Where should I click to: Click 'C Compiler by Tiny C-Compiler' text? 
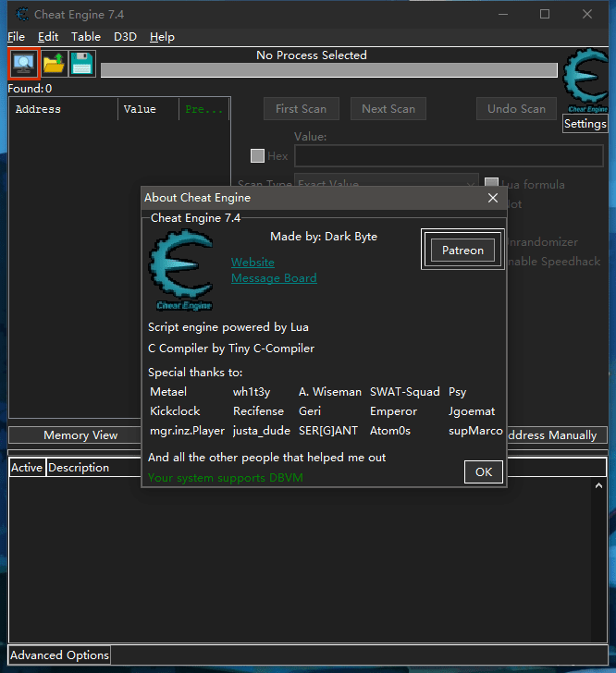click(231, 349)
